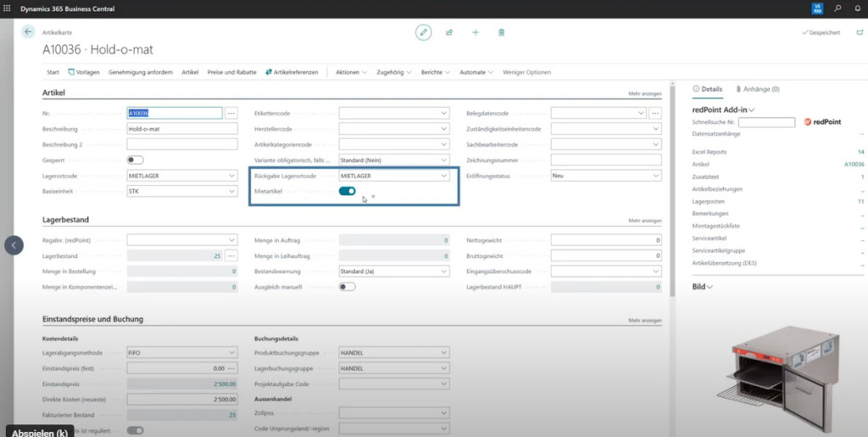Open the Automate menu
This screenshot has width=868, height=437.
[476, 72]
